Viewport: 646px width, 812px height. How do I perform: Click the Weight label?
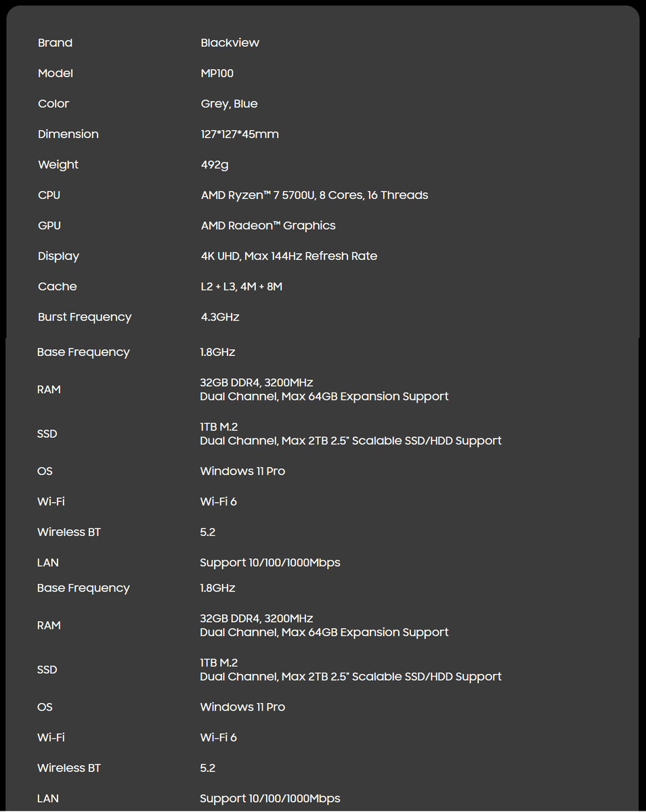coord(58,164)
